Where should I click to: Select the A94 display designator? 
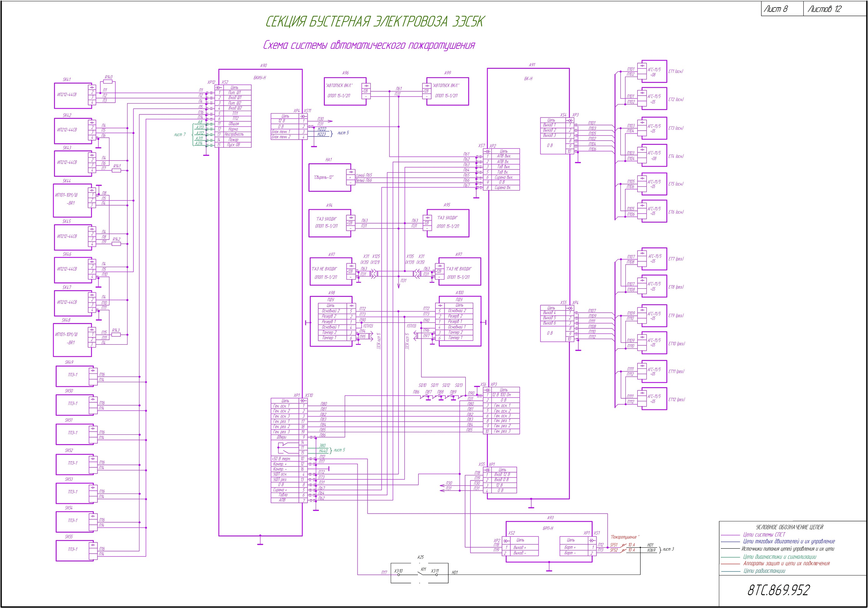coord(329,205)
